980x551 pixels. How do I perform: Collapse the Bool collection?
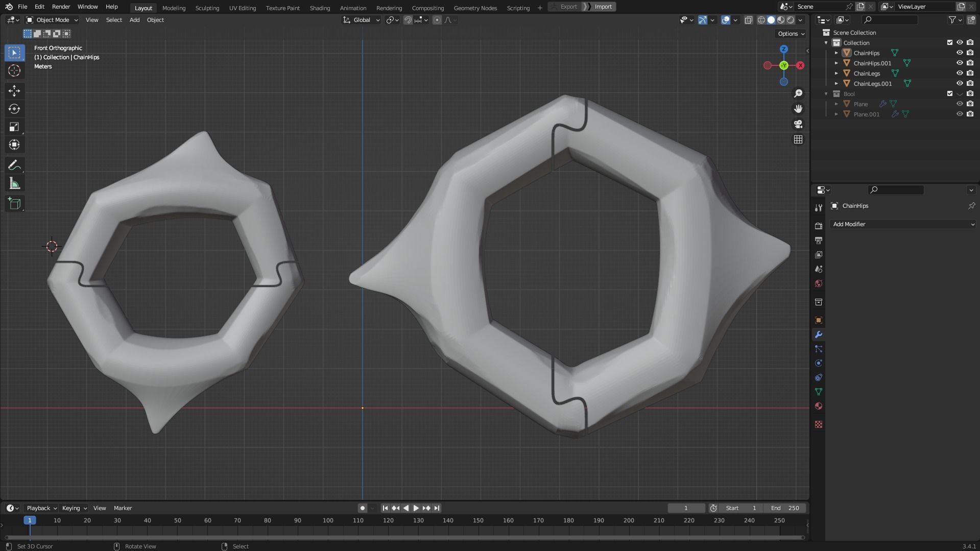pos(826,93)
